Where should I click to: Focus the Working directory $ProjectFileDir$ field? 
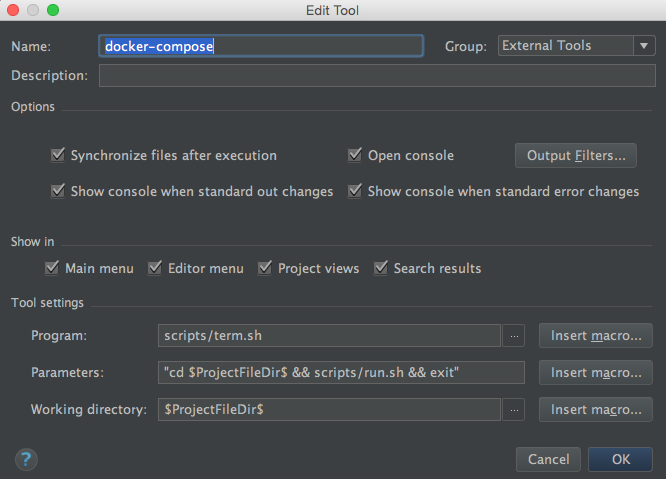pos(329,409)
